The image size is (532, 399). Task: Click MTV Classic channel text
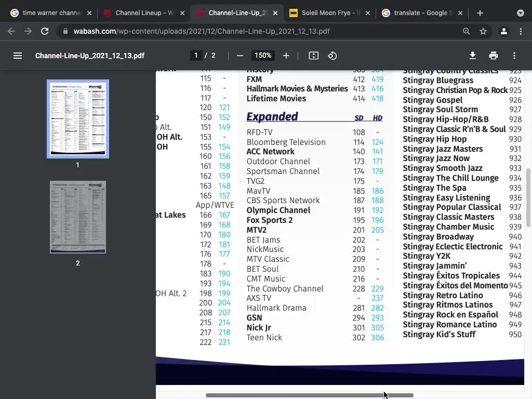pos(268,259)
